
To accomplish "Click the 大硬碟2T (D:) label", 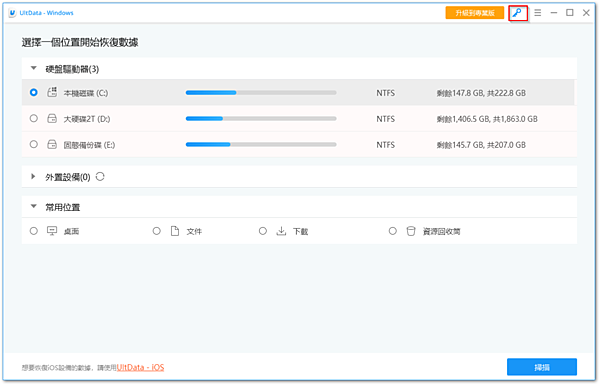I will (x=87, y=119).
